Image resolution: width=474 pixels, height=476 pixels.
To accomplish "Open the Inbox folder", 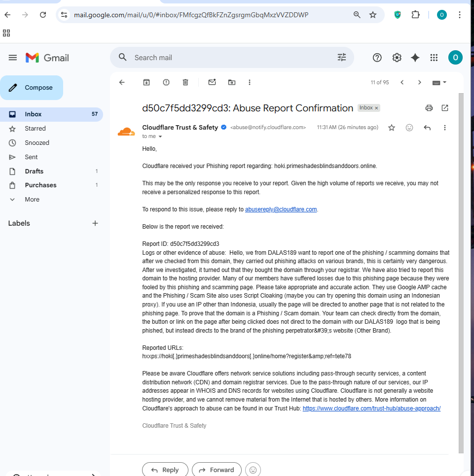I will pos(51,114).
